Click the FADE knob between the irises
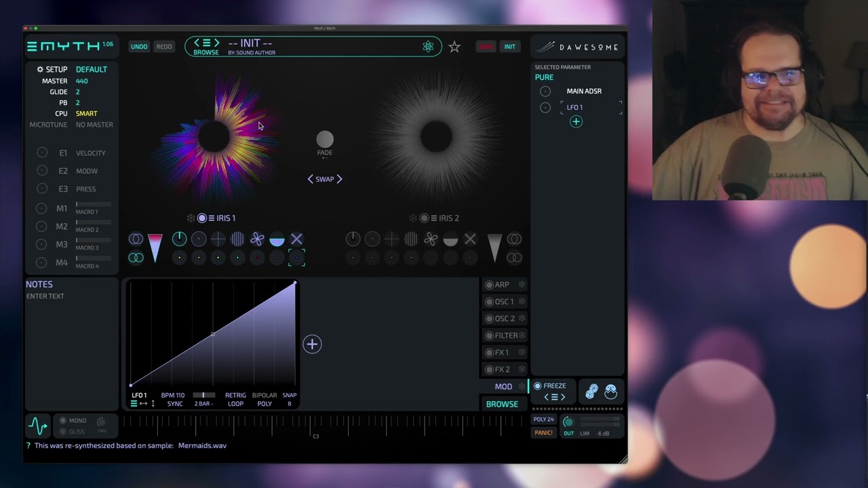 point(325,140)
